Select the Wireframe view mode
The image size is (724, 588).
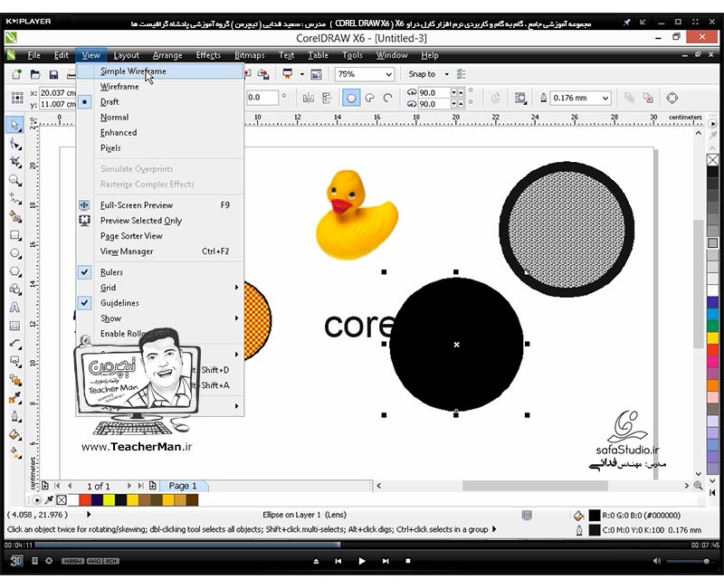pos(160,86)
